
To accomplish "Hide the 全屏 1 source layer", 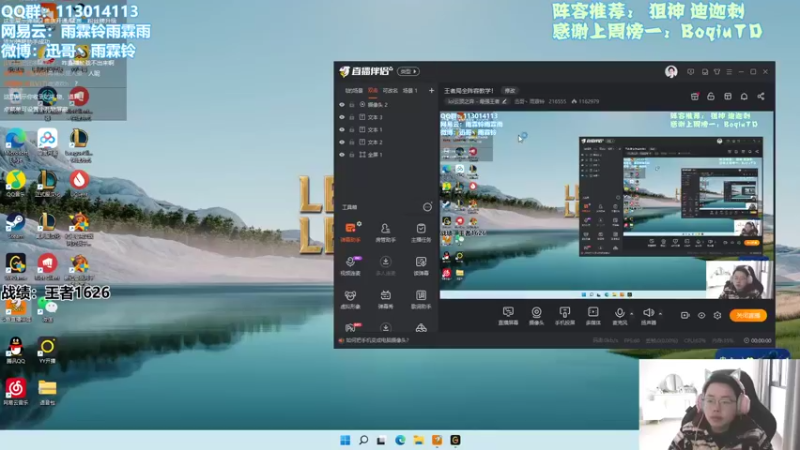I will 342,155.
